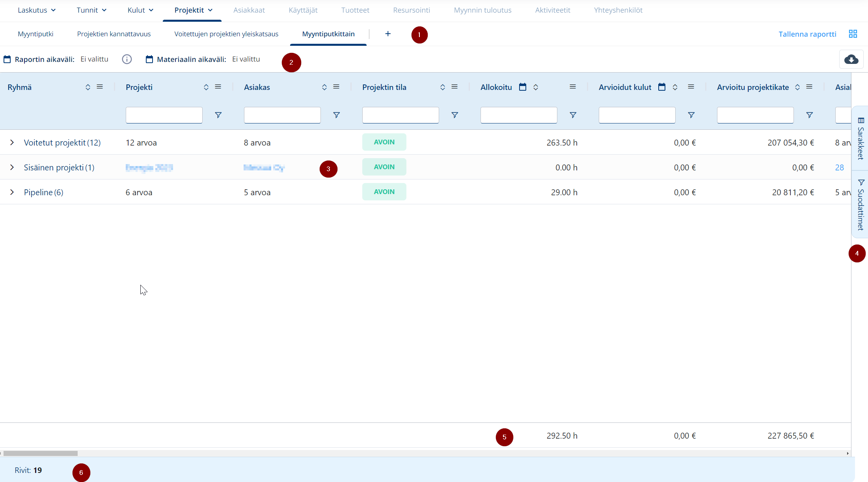This screenshot has height=482, width=868.
Task: Click link value 28 in Sisäinen projekti row
Action: 840,168
